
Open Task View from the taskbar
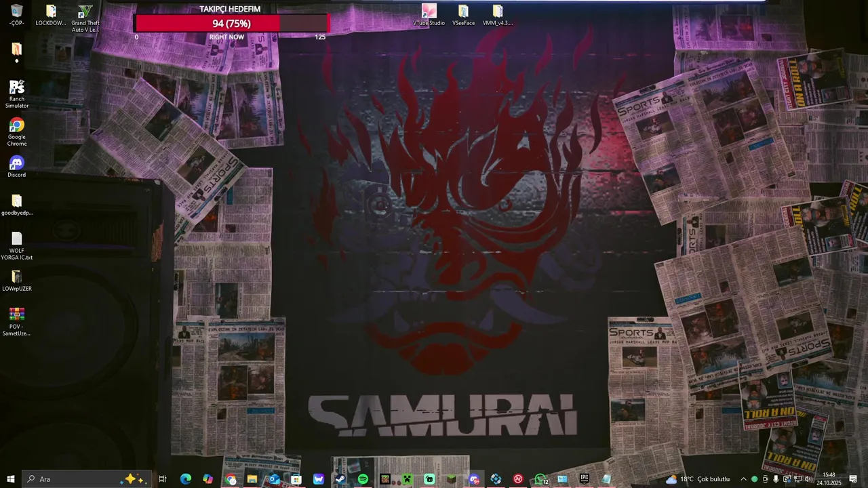163,479
